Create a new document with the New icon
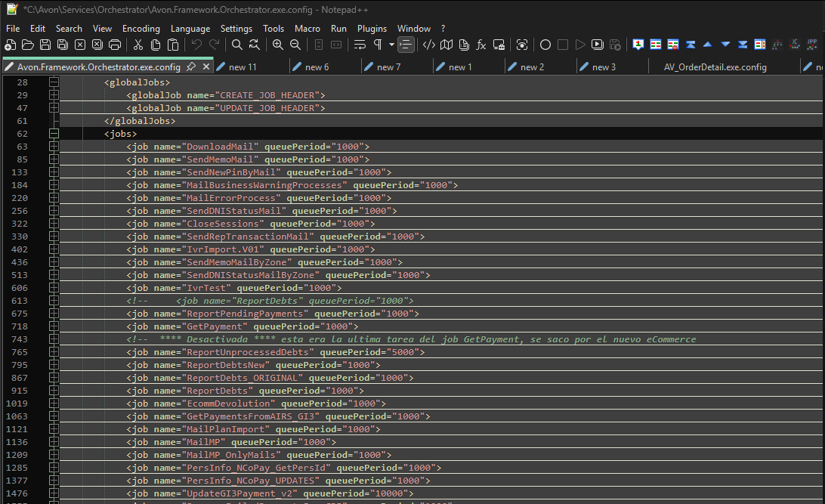The height and width of the screenshot is (504, 825). [11, 45]
